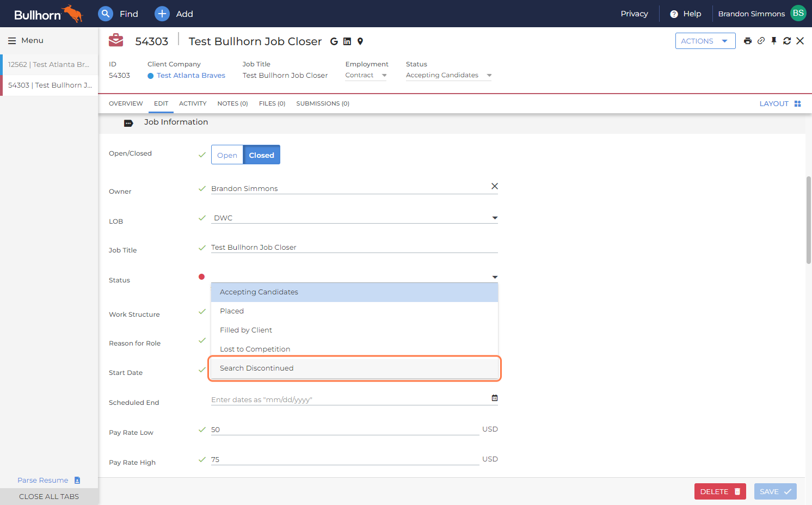Switch to the ACTIVITY tab

[x=193, y=103]
